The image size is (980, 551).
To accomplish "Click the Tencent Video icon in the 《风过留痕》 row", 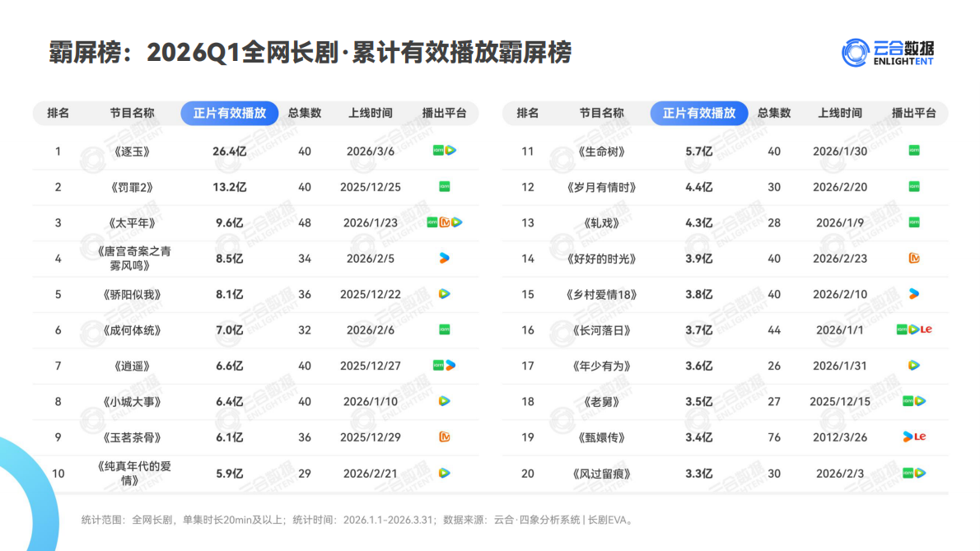I will pyautogui.click(x=920, y=473).
